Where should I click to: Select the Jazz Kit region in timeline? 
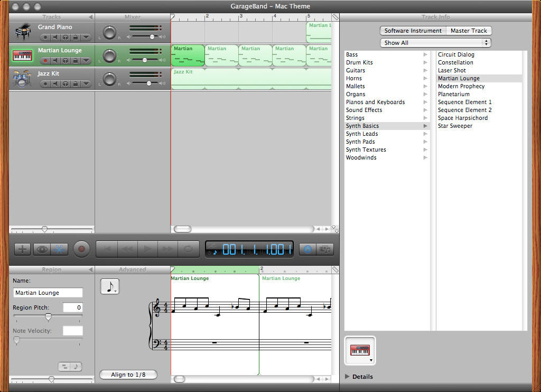251,79
